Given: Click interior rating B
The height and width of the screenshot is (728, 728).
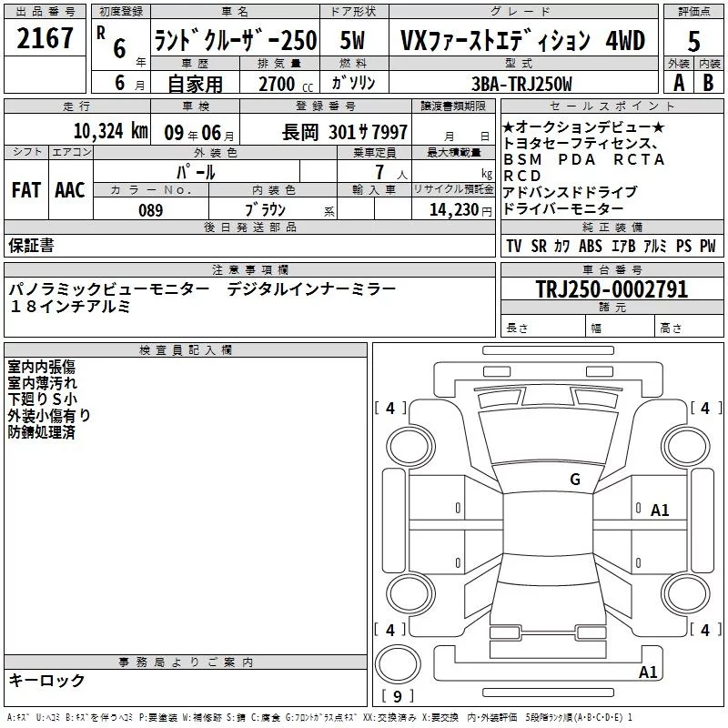Looking at the screenshot, I should [x=708, y=83].
